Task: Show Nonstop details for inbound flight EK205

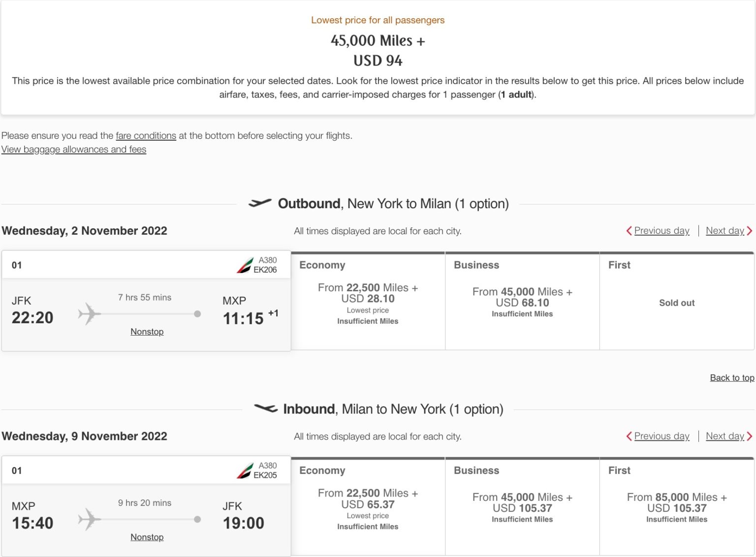Action: 147,537
